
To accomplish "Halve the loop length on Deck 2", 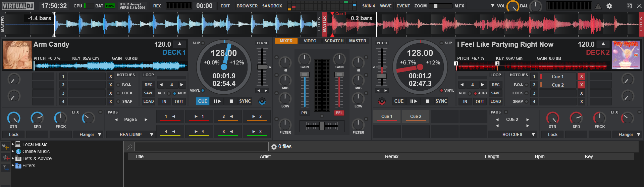I will (462, 85).
